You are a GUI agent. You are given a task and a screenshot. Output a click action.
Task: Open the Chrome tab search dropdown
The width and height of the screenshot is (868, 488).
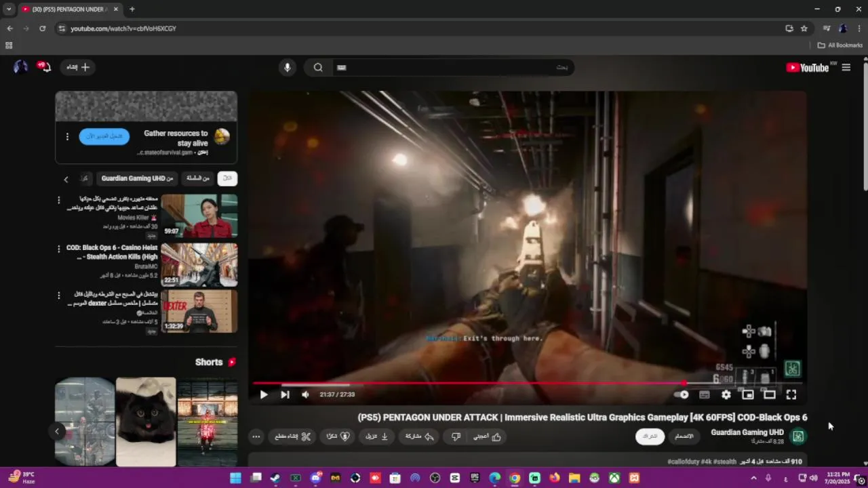[9, 9]
